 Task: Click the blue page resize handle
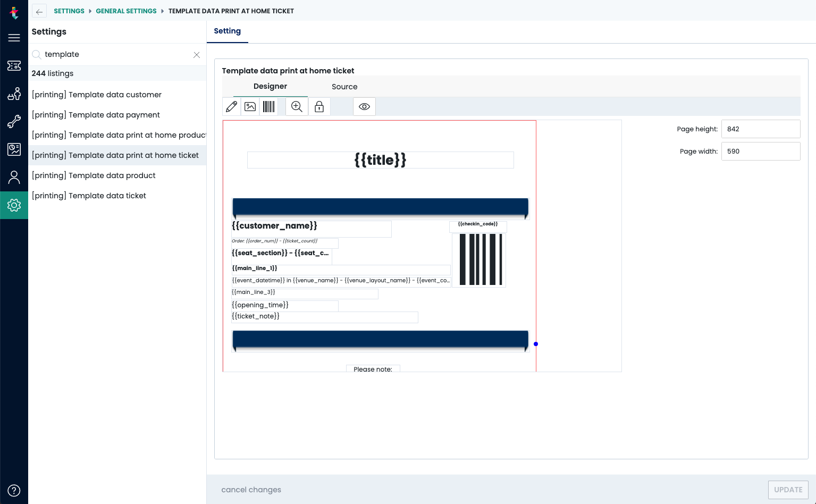[x=536, y=344]
